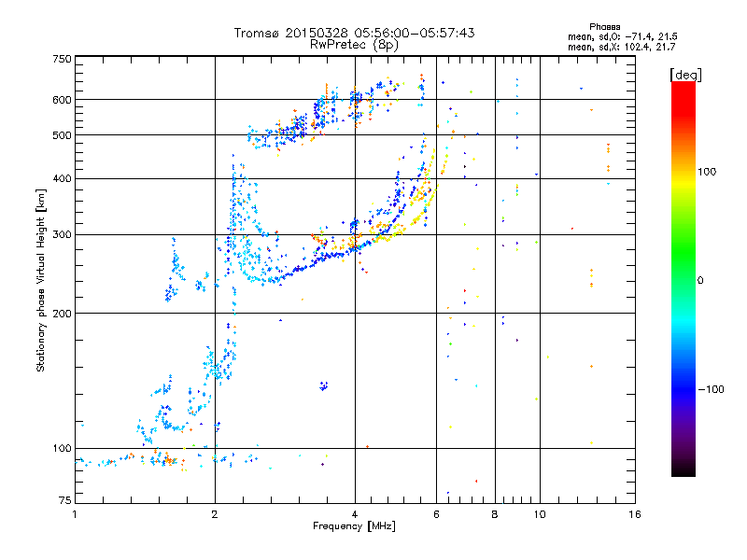Select the 'RwPretec (8p)' subtitle

[354, 45]
